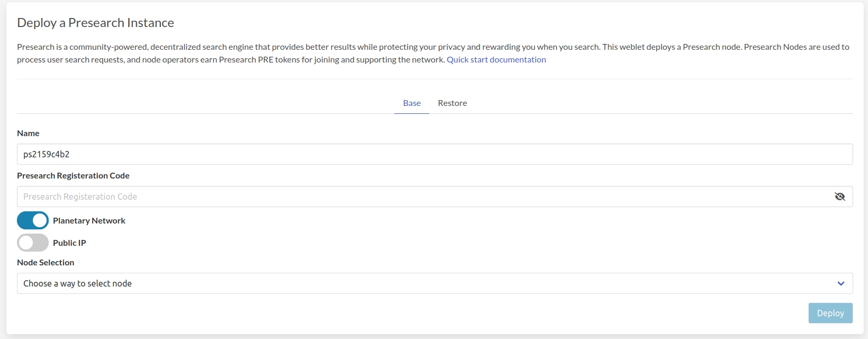Click the 'Node Selection' label

[46, 262]
